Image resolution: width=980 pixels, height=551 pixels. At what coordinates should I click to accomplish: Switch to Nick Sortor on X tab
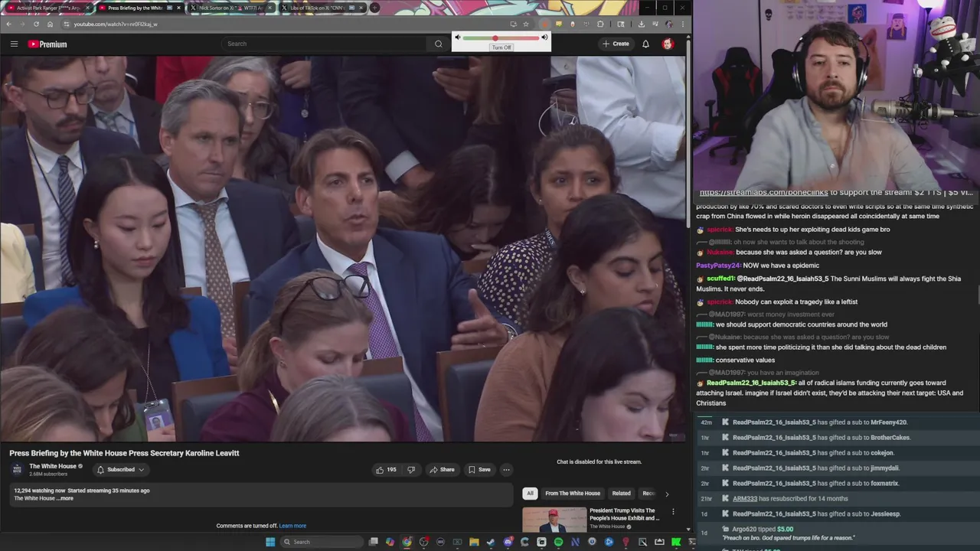pyautogui.click(x=230, y=8)
